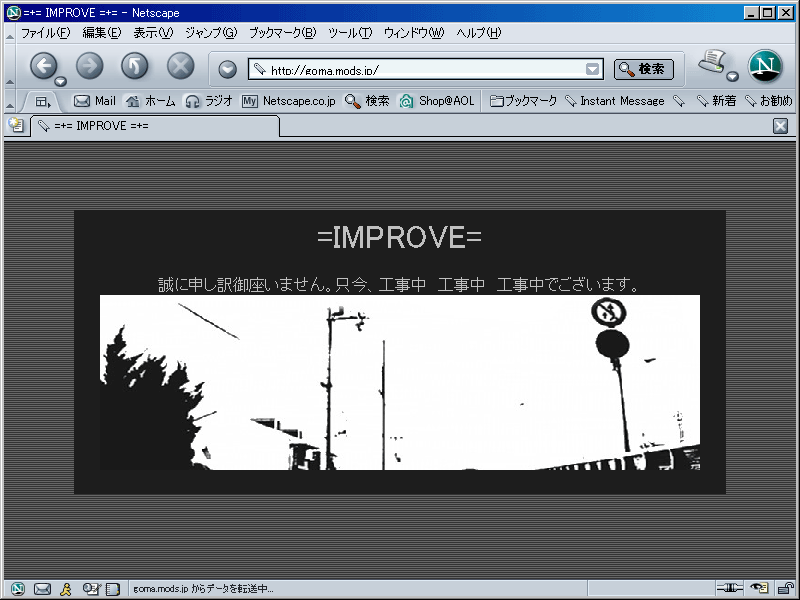Click the 検索 search button beside the URL
Image resolution: width=800 pixels, height=600 pixels.
(643, 69)
